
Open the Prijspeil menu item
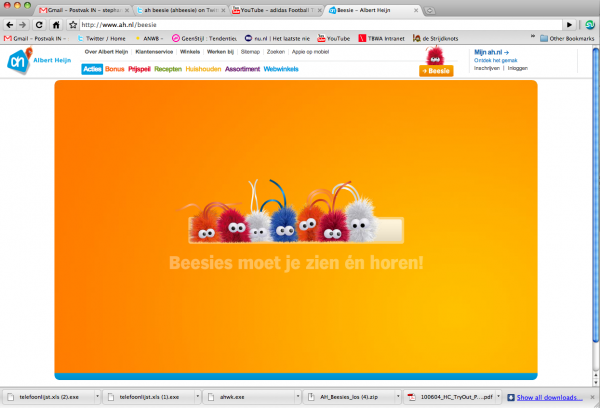click(x=139, y=69)
